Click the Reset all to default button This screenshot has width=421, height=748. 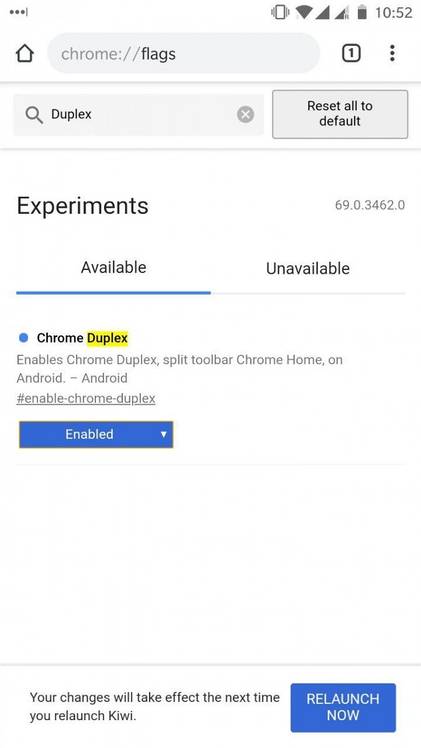point(340,114)
